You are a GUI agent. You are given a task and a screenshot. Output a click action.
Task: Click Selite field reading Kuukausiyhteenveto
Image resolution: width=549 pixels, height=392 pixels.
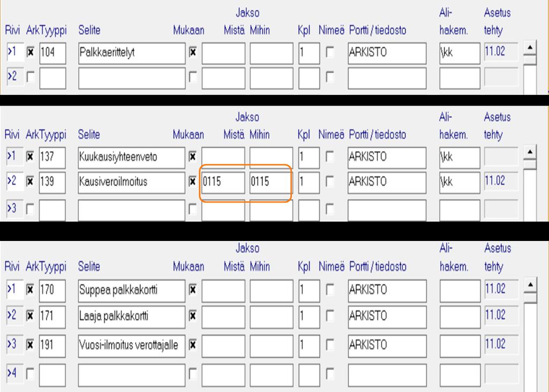(x=131, y=157)
